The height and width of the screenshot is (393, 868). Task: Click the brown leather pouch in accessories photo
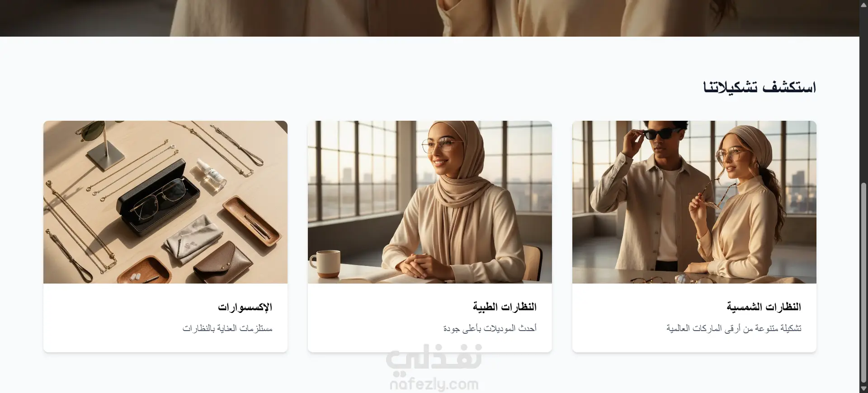[223, 263]
